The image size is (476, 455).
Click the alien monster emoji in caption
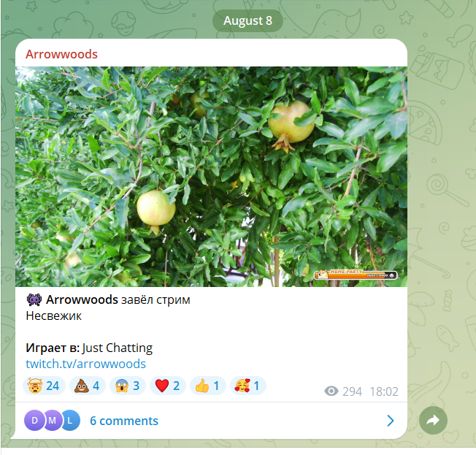[34, 299]
